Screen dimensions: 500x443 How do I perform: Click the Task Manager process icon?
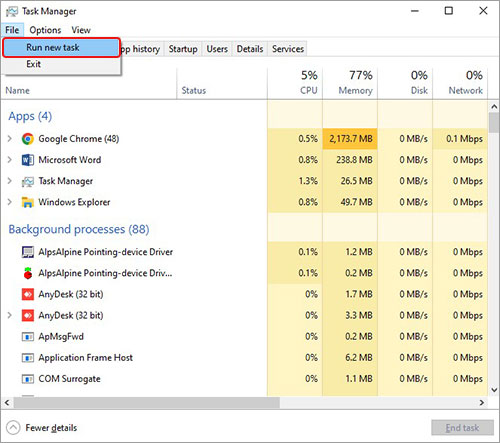(28, 181)
